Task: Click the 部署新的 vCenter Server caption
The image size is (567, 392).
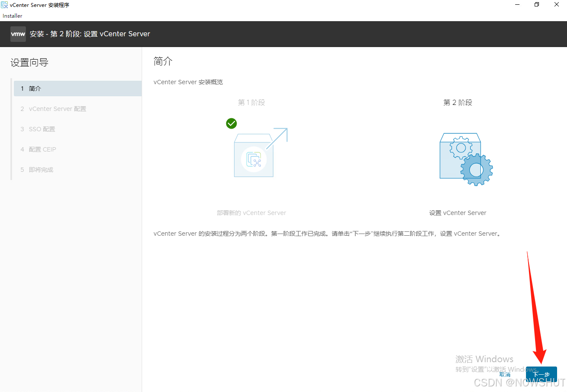Action: coord(251,213)
